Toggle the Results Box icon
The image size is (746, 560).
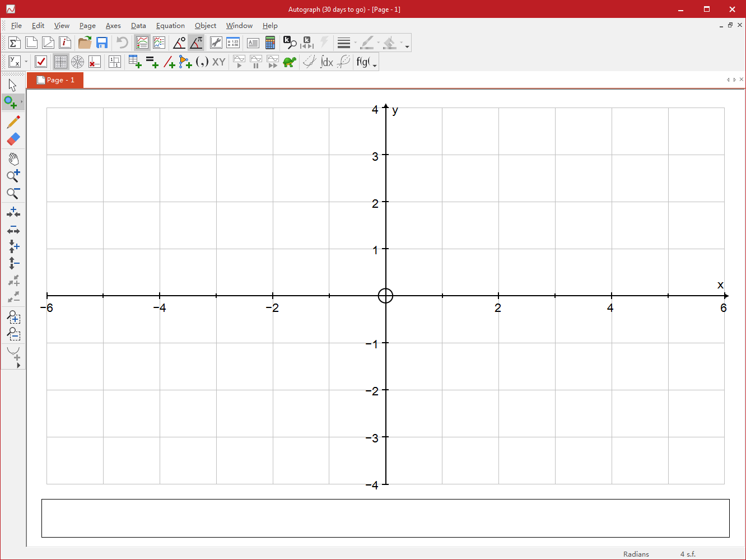pos(233,43)
